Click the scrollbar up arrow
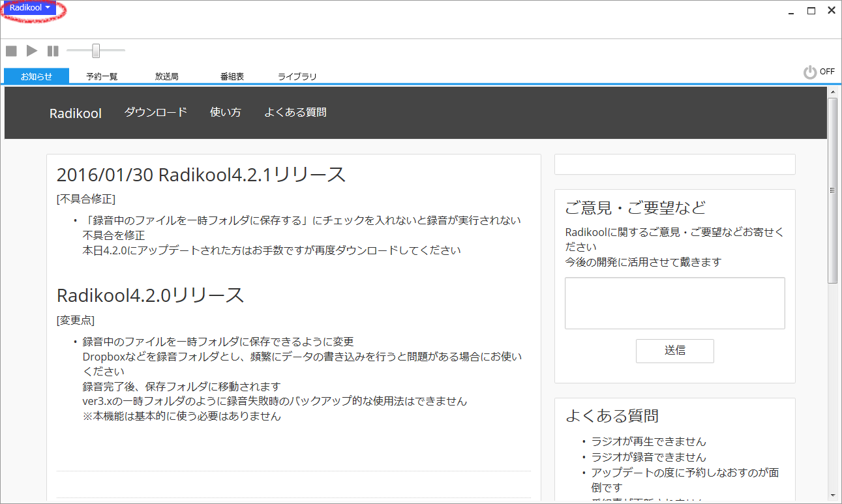The height and width of the screenshot is (504, 842). pyautogui.click(x=833, y=92)
